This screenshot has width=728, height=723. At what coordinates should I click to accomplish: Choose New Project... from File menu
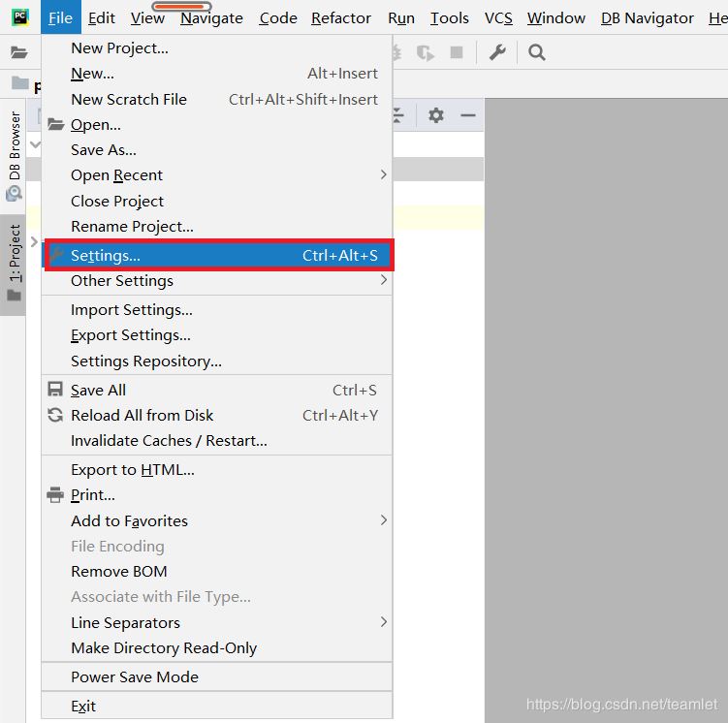pyautogui.click(x=217, y=47)
